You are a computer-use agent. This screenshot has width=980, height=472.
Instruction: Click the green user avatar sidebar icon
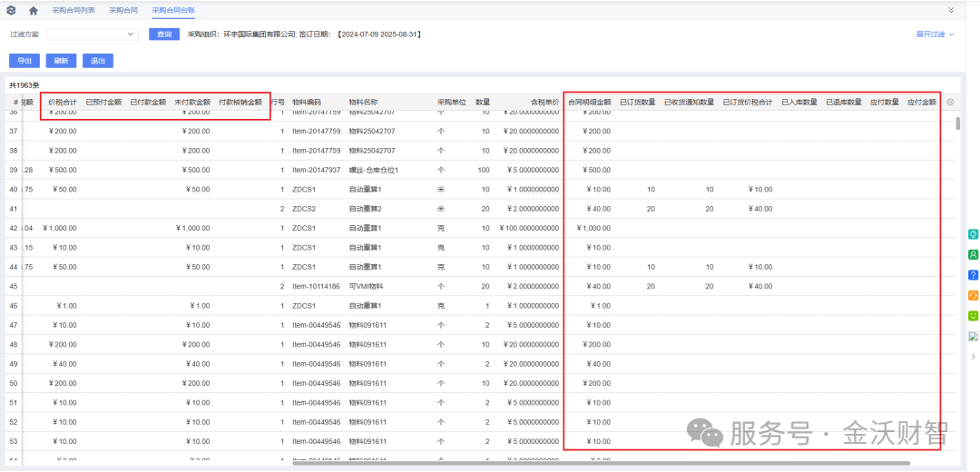pyautogui.click(x=973, y=254)
